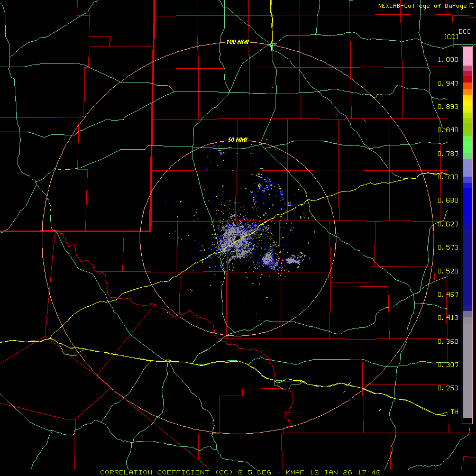Click the 0.307 scale value
The image size is (476, 476).
tap(448, 365)
